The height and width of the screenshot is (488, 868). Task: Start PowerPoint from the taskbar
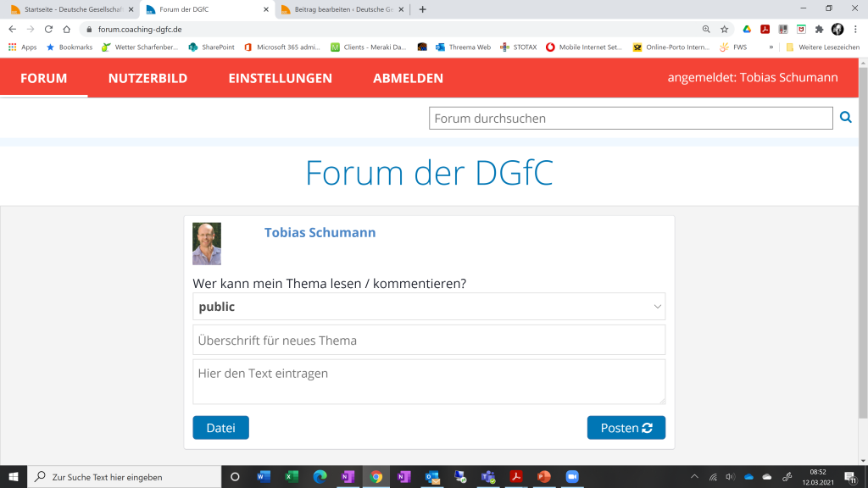(x=543, y=477)
